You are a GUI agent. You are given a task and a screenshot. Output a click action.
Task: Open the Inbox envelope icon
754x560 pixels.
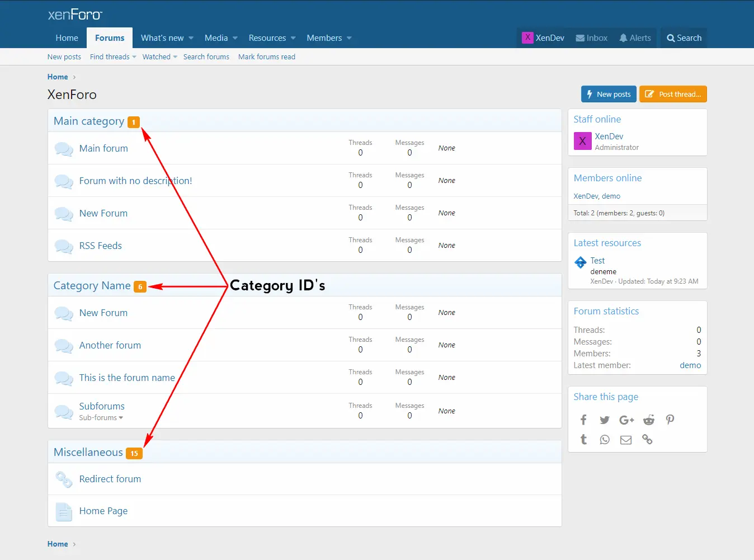(580, 38)
